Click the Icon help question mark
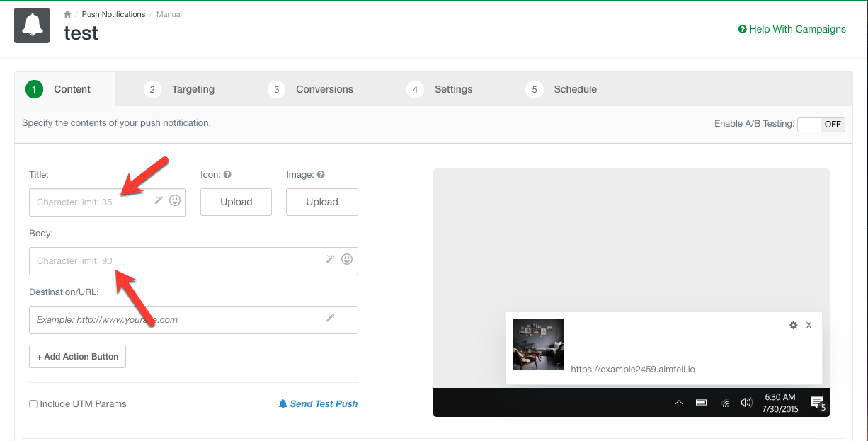This screenshot has height=441, width=868. (228, 175)
